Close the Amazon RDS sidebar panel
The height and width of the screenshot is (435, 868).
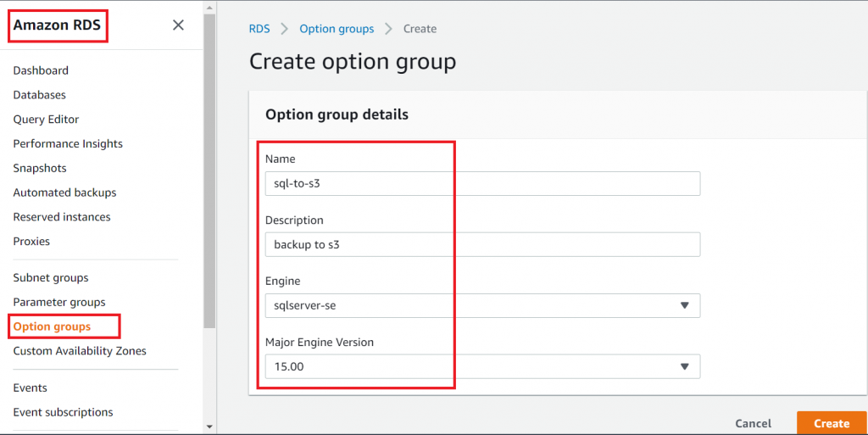click(x=178, y=25)
